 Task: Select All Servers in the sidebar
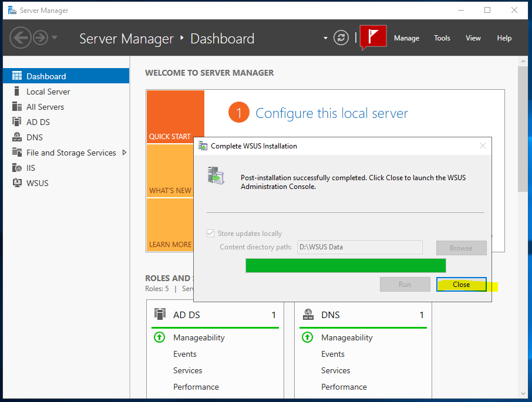66,107
